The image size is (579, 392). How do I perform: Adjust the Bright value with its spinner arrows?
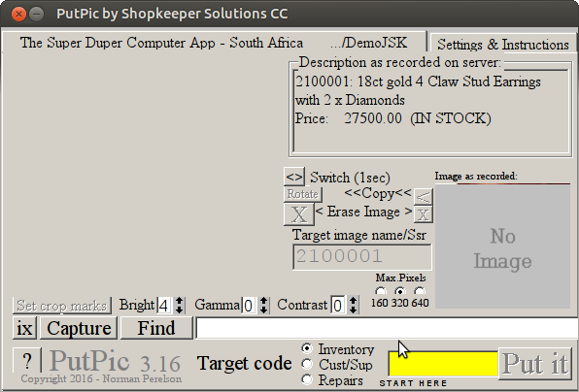tap(180, 306)
